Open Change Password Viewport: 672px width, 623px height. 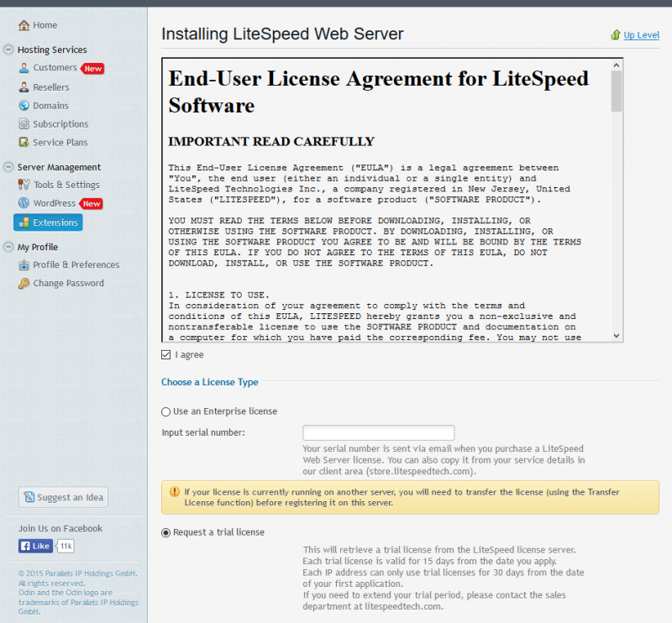click(x=69, y=283)
